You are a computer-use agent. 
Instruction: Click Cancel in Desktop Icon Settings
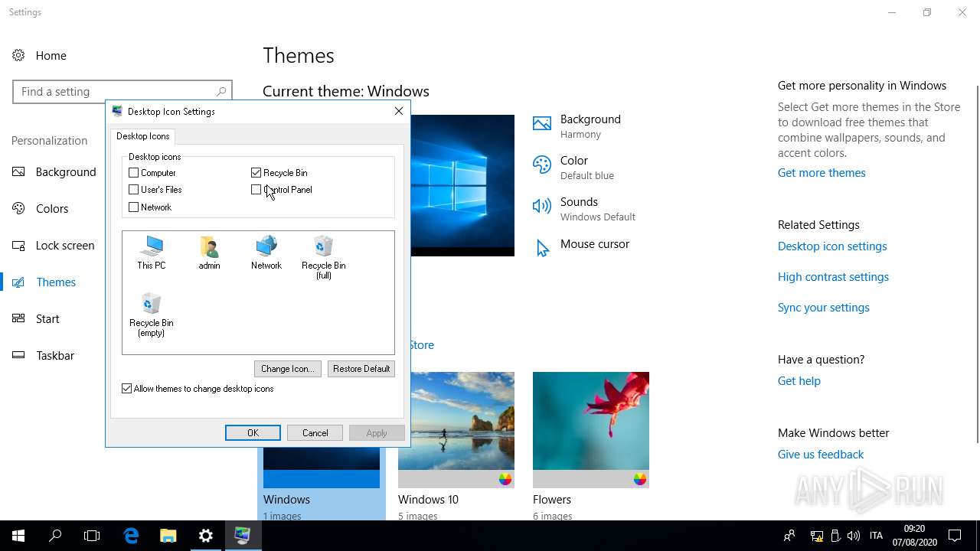pos(315,433)
